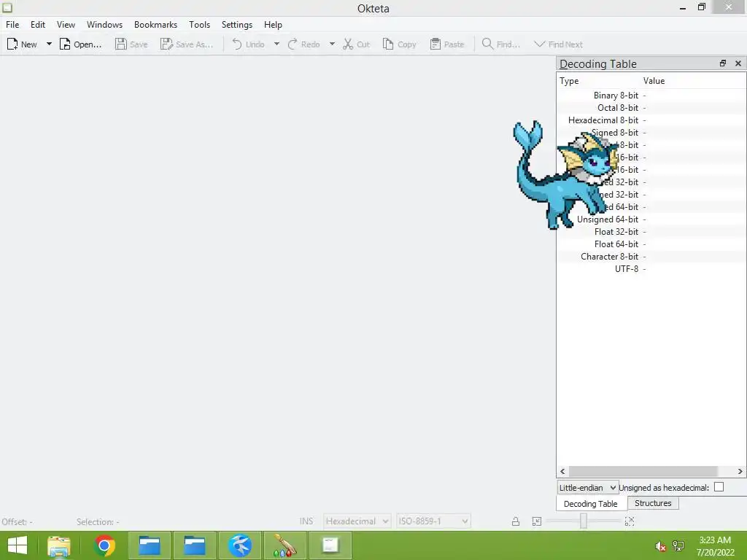Open the Hexadecimal value coding dropdown

[357, 521]
